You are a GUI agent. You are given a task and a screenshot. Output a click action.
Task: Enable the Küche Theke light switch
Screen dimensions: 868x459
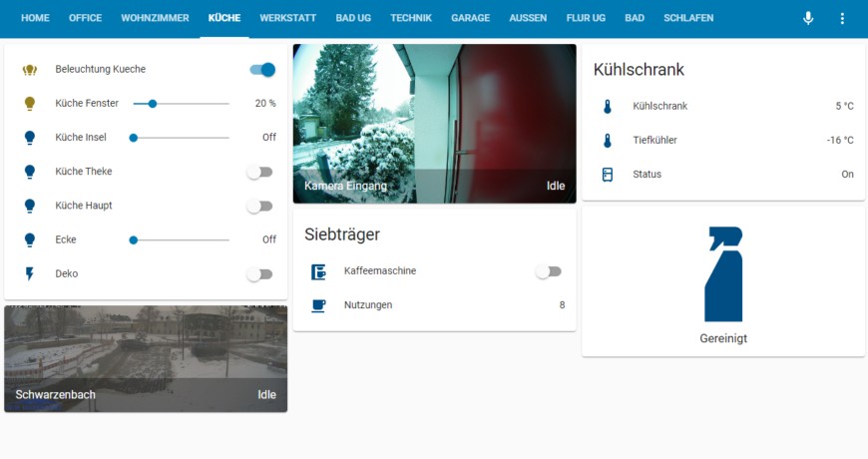coord(259,172)
